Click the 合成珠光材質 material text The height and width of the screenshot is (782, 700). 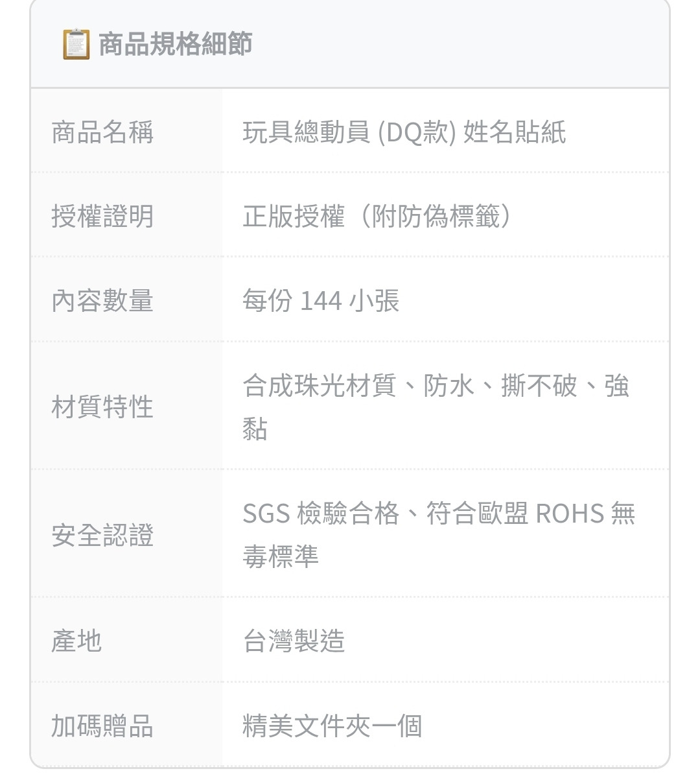pos(319,386)
